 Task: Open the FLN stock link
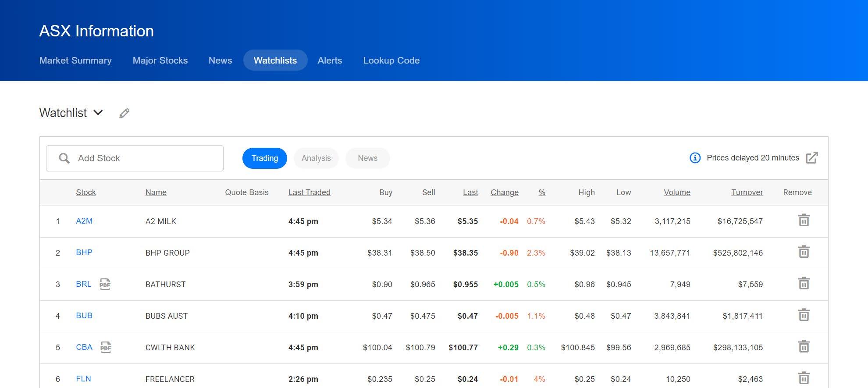pyautogui.click(x=83, y=379)
